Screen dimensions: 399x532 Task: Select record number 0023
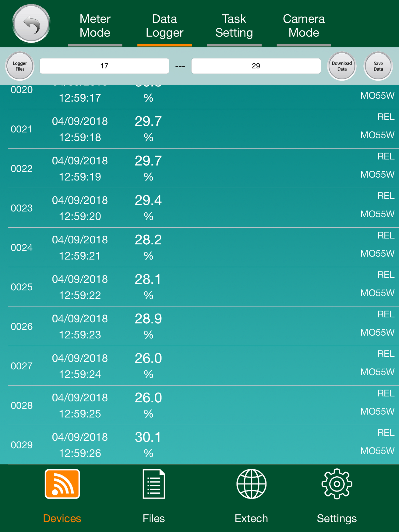21,208
